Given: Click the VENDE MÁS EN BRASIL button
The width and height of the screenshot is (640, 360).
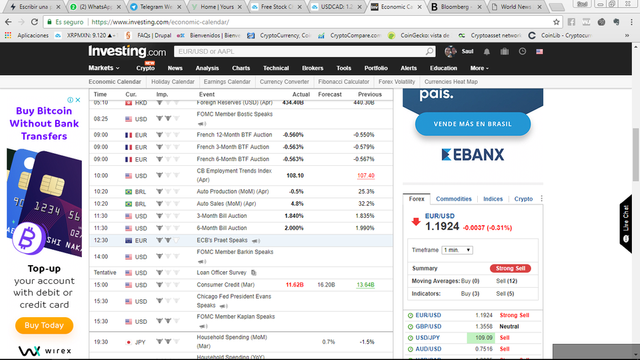Looking at the screenshot, I should click(473, 124).
